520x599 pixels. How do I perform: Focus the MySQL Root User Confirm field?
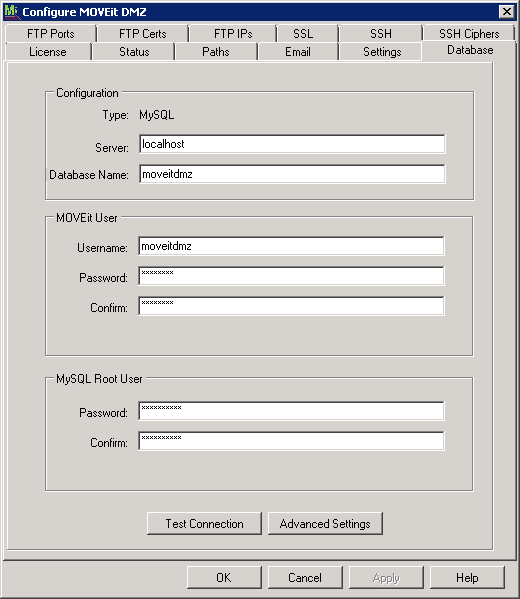pos(292,441)
